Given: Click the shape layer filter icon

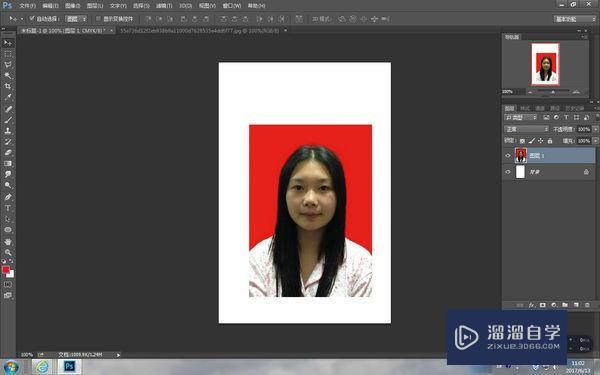Looking at the screenshot, I should [x=576, y=117].
